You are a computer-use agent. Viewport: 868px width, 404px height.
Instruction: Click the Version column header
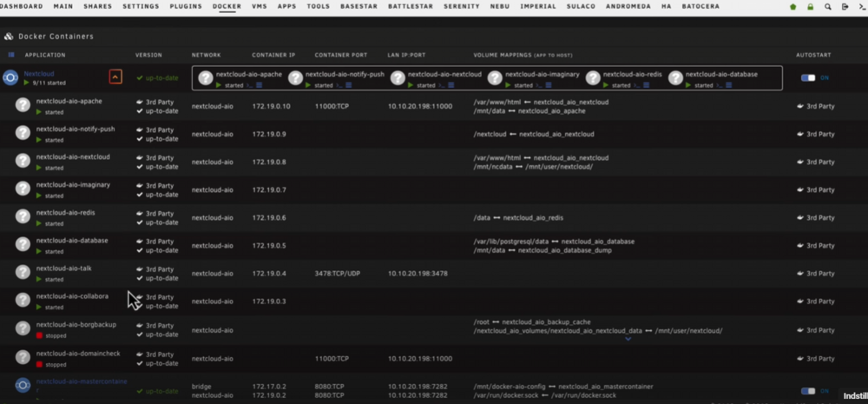[x=148, y=55]
